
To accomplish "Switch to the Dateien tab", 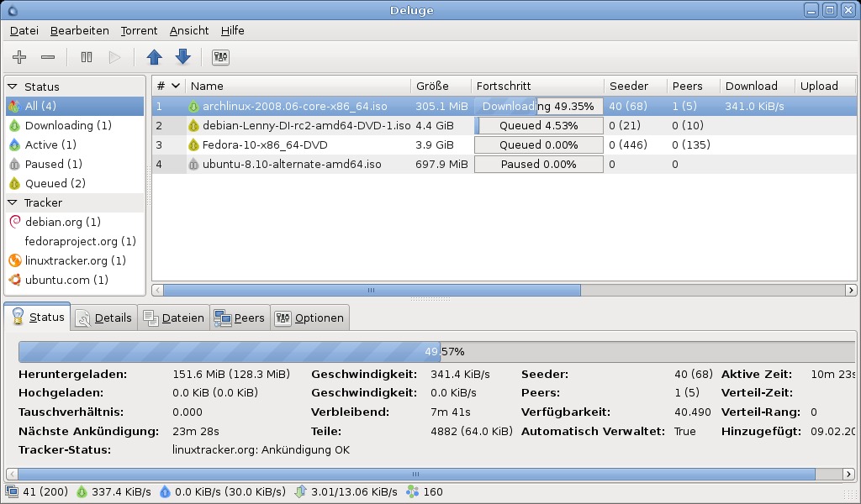I will (x=173, y=318).
